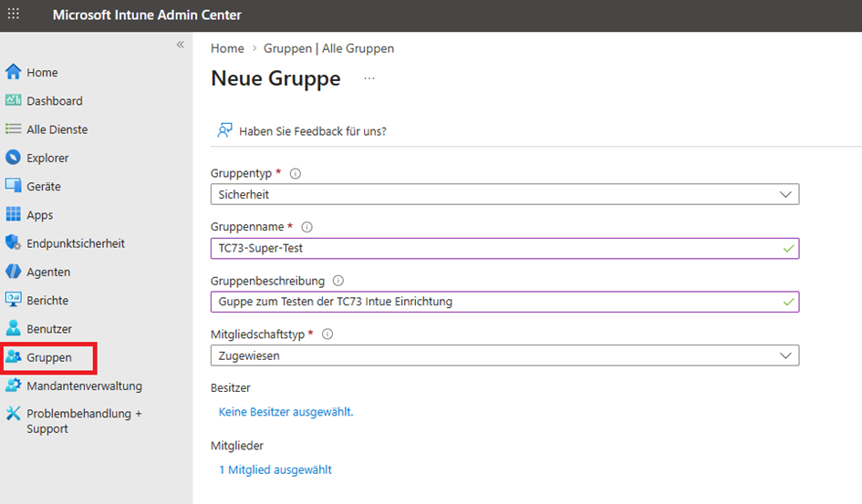Go to Geräte in the sidebar
Image resolution: width=862 pixels, height=504 pixels.
[x=44, y=187]
